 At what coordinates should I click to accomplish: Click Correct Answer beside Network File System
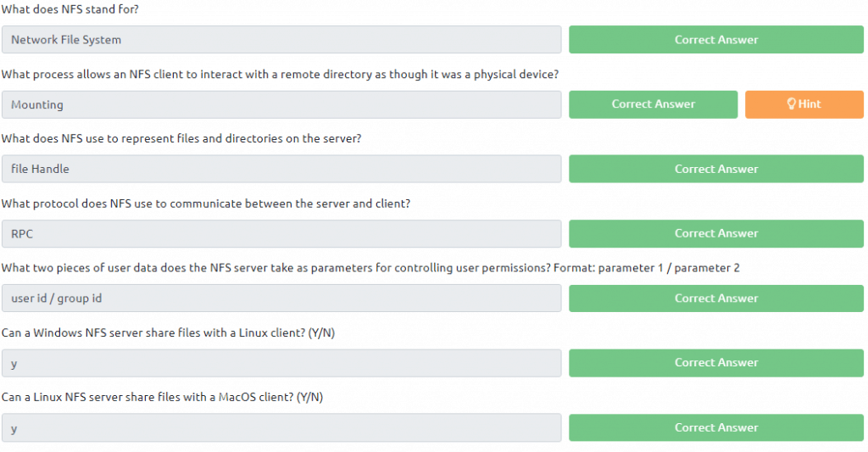point(715,39)
